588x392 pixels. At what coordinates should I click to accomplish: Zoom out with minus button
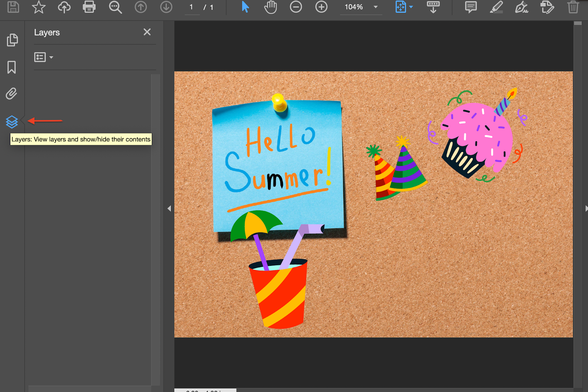[x=296, y=7]
